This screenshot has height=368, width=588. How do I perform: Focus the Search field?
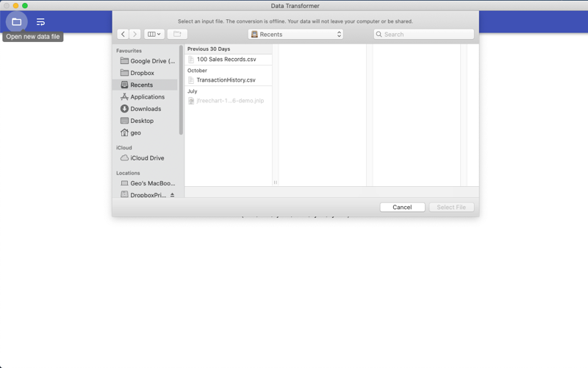click(x=424, y=34)
